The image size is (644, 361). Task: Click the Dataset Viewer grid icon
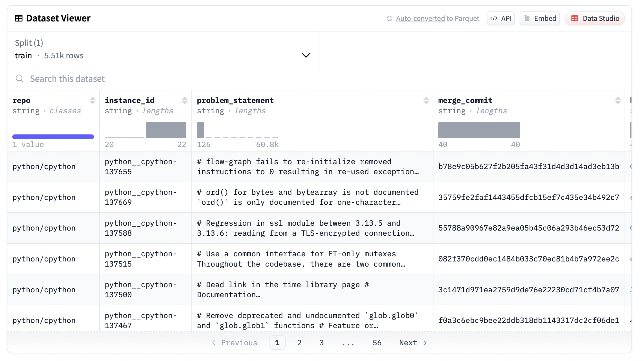18,18
